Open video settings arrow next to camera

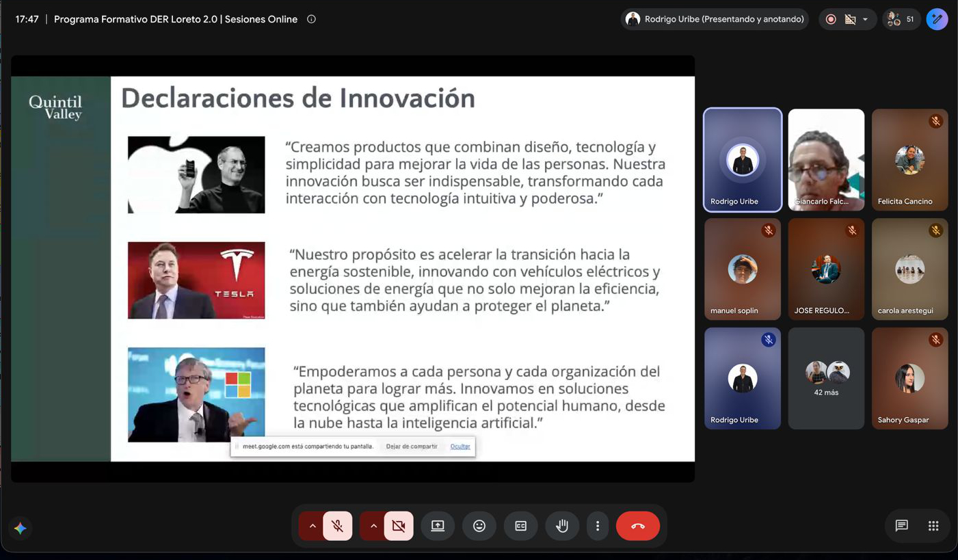click(373, 526)
